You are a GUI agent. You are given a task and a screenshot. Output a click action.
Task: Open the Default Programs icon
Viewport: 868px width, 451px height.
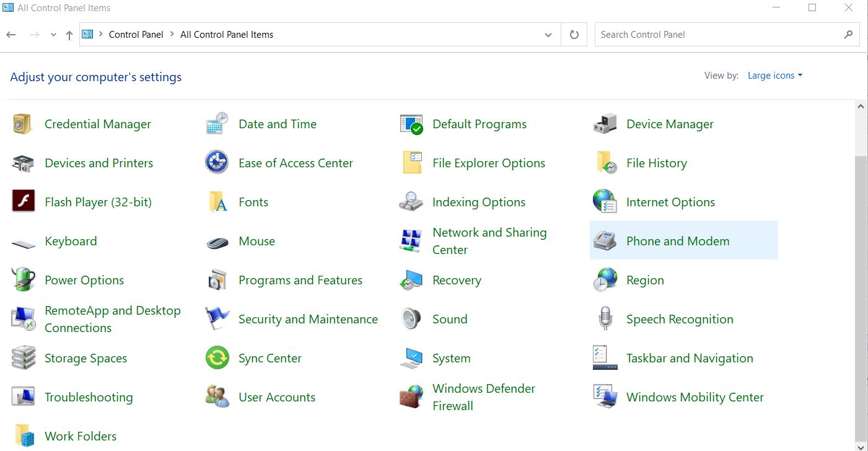pos(411,124)
